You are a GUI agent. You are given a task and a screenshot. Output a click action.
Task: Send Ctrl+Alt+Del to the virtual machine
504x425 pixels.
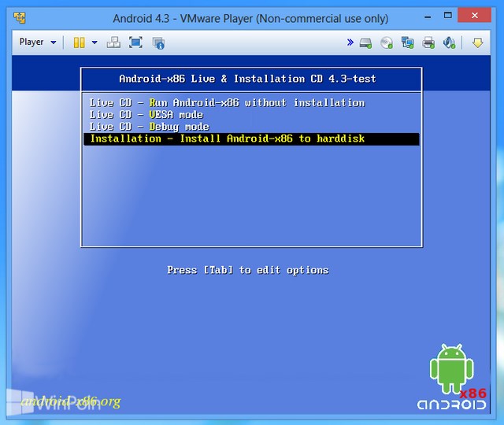[x=113, y=42]
